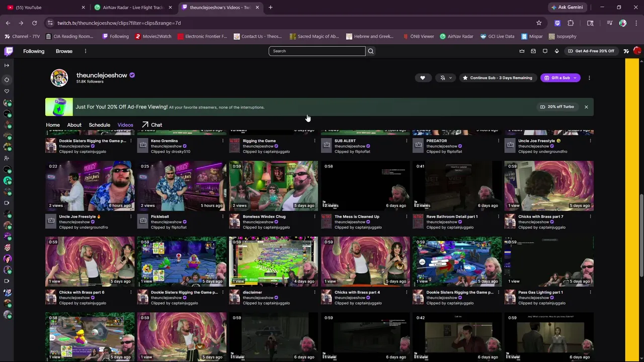Click the follow heart button on channel
The width and height of the screenshot is (644, 362).
pos(423,78)
